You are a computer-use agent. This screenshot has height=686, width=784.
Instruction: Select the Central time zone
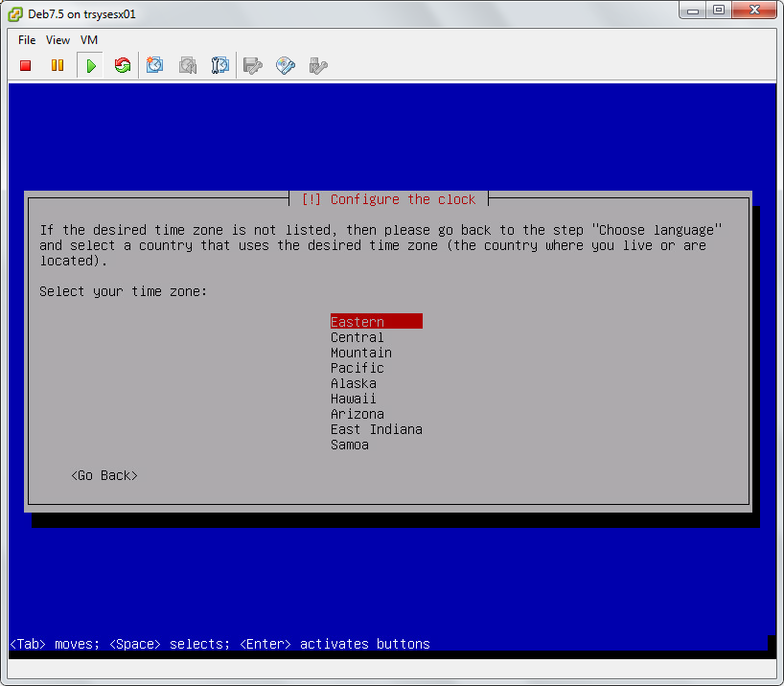click(x=357, y=337)
